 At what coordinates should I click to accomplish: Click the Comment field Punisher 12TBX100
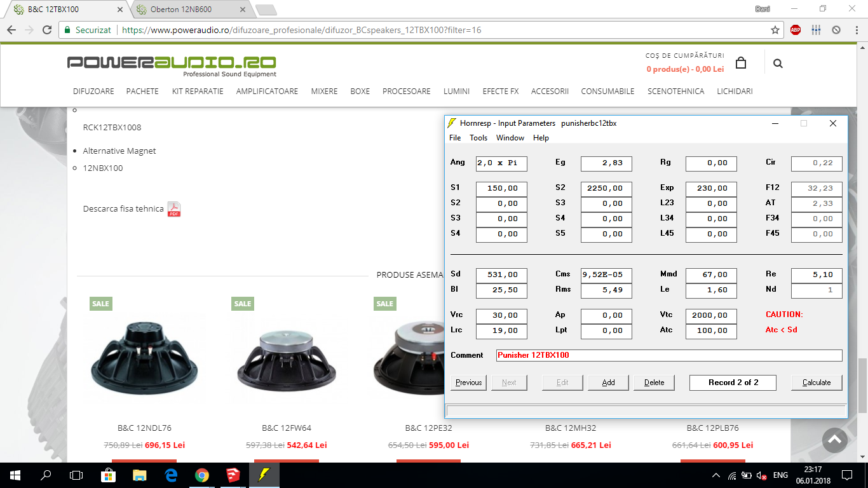[669, 355]
